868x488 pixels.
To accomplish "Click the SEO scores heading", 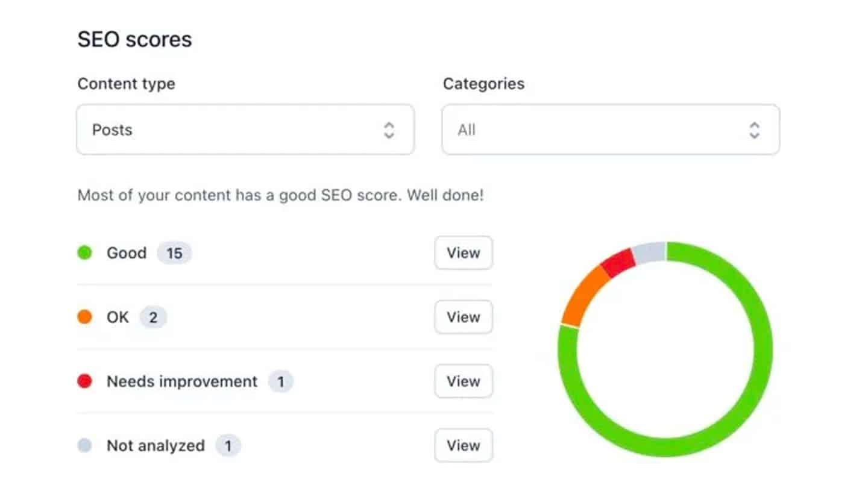I will coord(134,39).
